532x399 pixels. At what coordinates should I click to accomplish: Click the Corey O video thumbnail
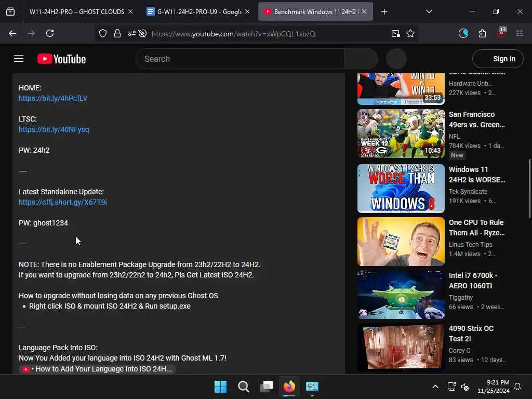pos(401,348)
